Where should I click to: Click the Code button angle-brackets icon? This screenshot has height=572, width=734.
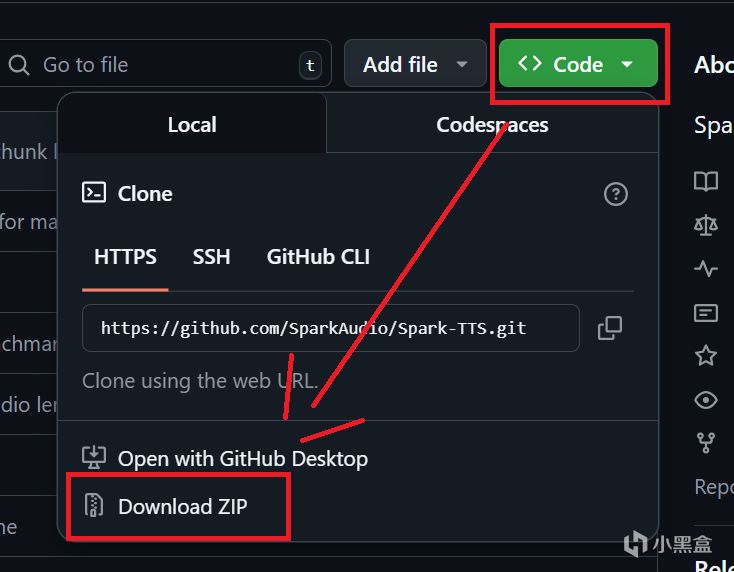click(x=529, y=63)
